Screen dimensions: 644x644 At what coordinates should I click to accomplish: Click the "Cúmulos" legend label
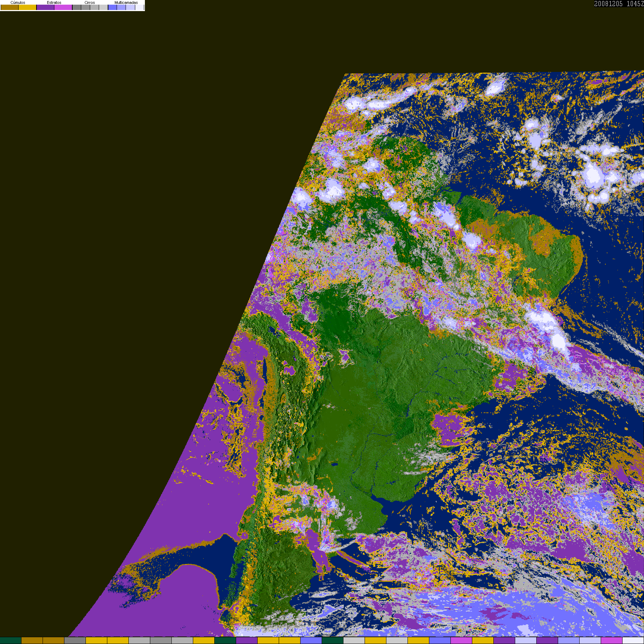(x=18, y=3)
